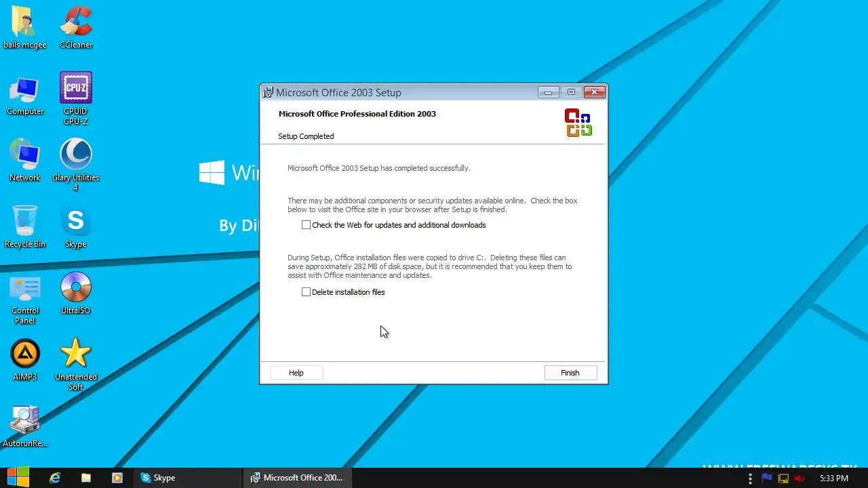
Task: Click the Office 2003 logo icon
Action: tap(578, 123)
